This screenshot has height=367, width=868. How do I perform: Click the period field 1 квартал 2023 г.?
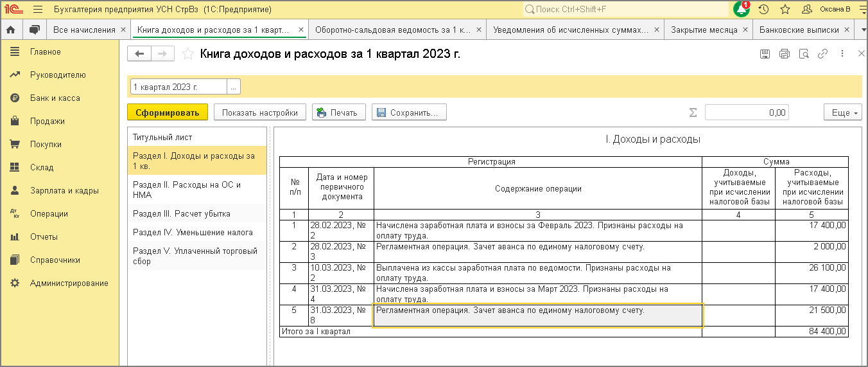[178, 87]
